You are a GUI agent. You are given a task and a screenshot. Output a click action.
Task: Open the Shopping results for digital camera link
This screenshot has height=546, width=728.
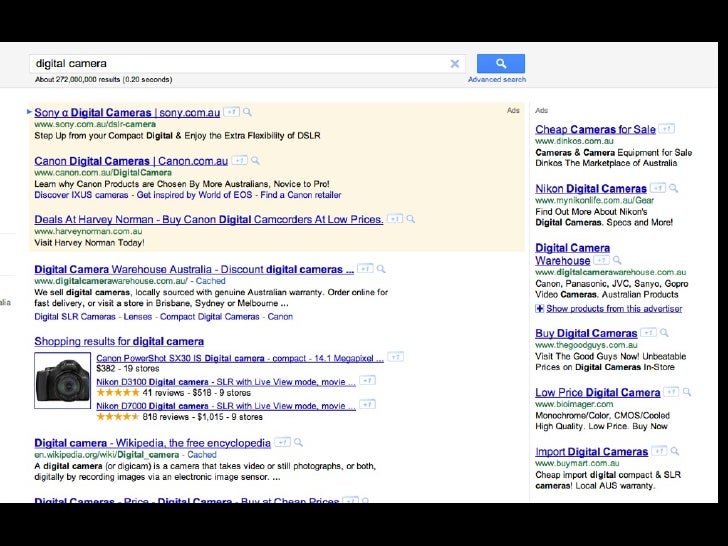pyautogui.click(x=119, y=342)
